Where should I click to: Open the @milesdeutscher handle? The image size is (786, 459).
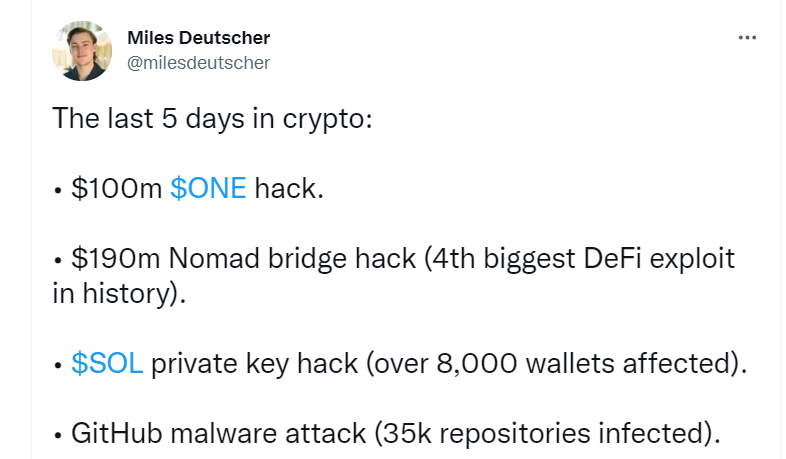point(199,63)
